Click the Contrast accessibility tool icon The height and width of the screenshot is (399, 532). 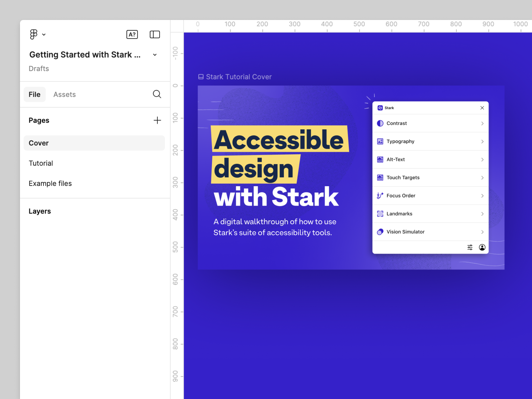click(x=380, y=123)
